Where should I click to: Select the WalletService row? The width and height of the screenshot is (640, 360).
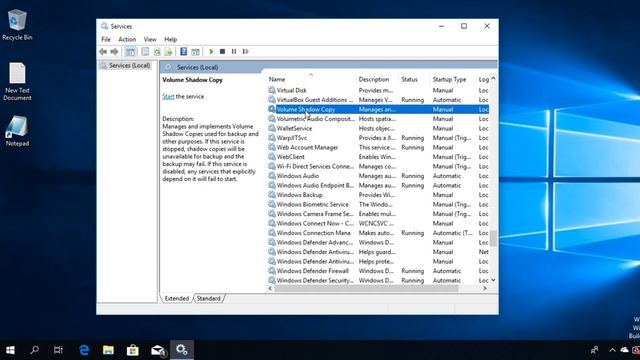coord(378,128)
